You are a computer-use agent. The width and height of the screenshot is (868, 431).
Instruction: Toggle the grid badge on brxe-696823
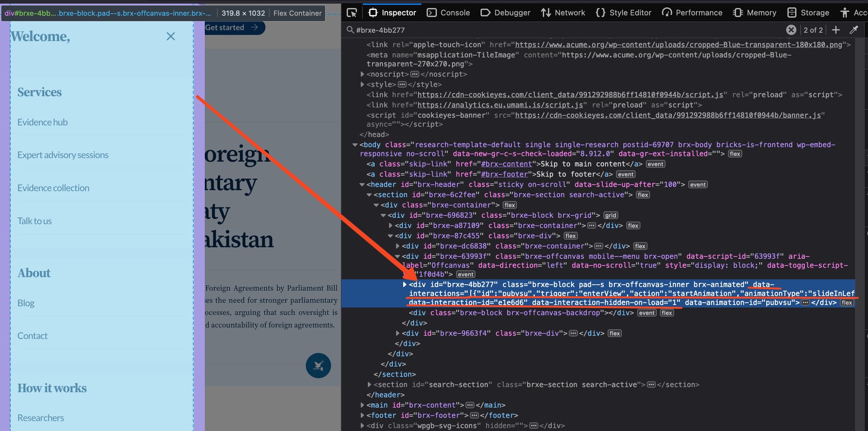pos(610,215)
